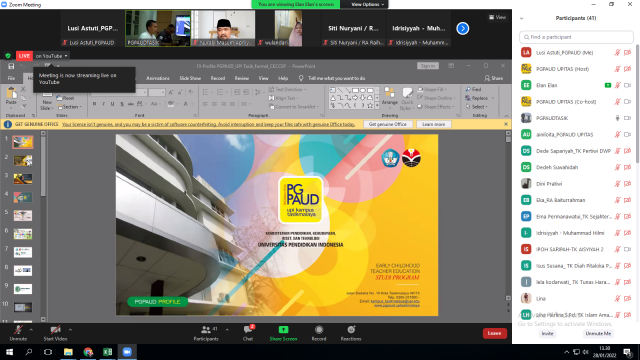Click the Windows Start button
The width and height of the screenshot is (640, 360).
coord(9,352)
